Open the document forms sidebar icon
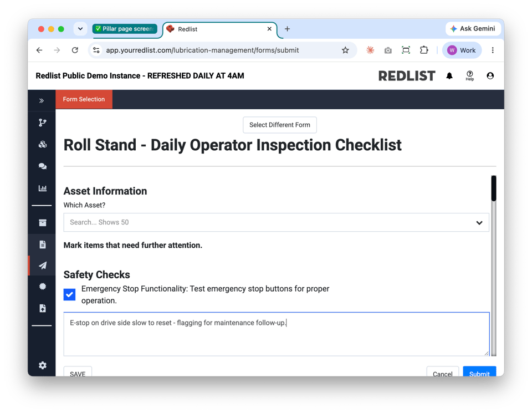The width and height of the screenshot is (532, 413). [43, 244]
